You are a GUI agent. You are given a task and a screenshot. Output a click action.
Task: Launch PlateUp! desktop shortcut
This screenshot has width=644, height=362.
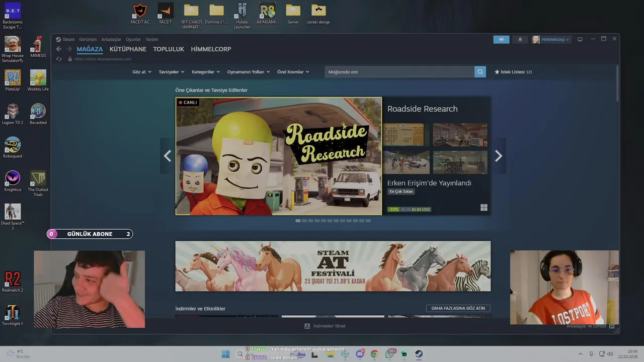coord(13,80)
